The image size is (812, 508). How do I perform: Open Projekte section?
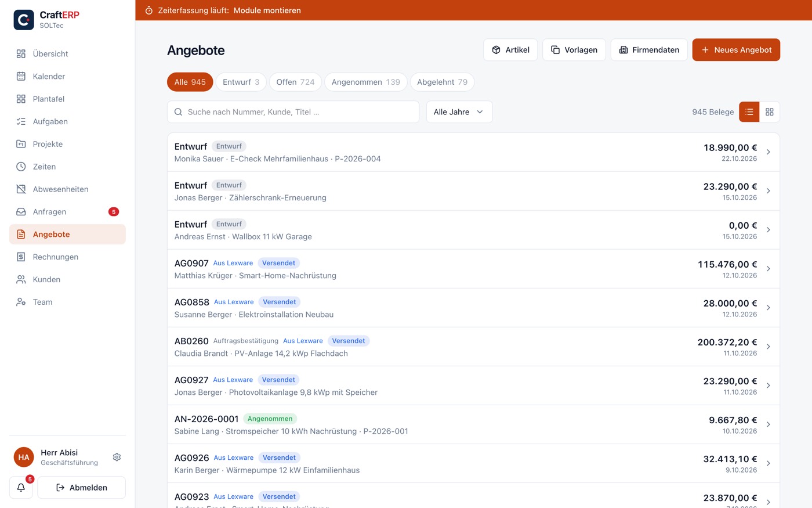(67, 144)
